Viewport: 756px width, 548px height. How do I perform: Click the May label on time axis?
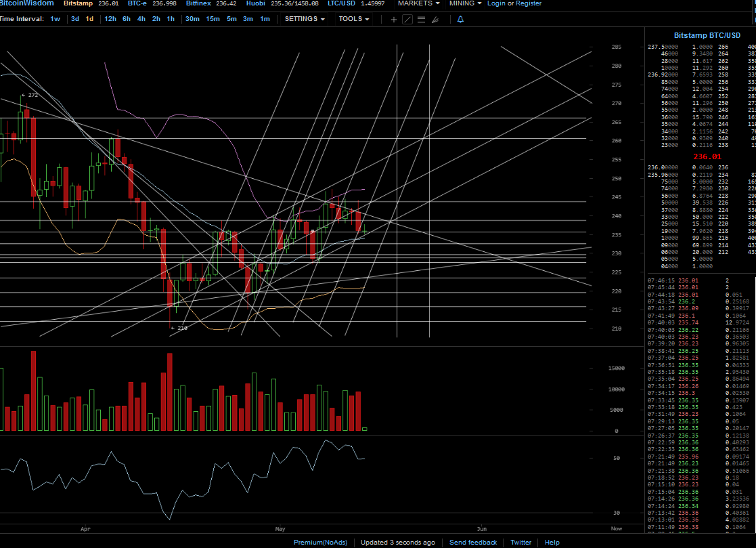click(x=280, y=529)
